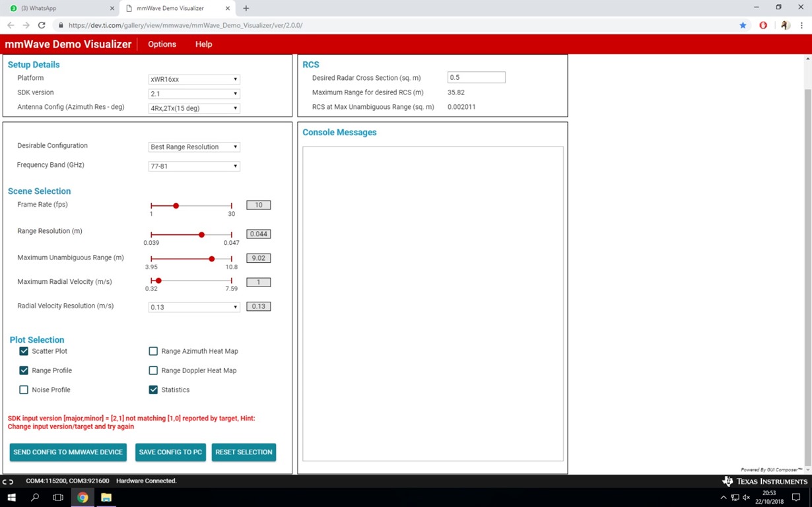This screenshot has width=812, height=507.
Task: Click the mmWave Demo Visualizer title
Action: [69, 44]
